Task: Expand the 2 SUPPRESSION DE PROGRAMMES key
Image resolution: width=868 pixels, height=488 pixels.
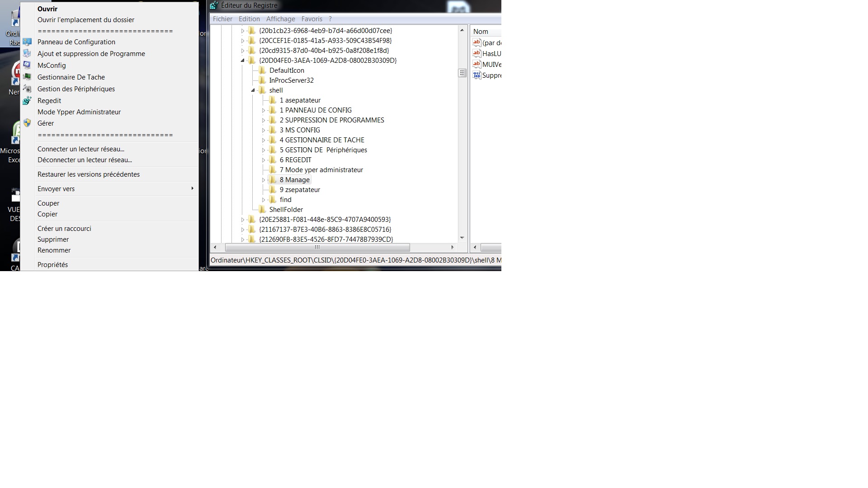Action: 264,120
